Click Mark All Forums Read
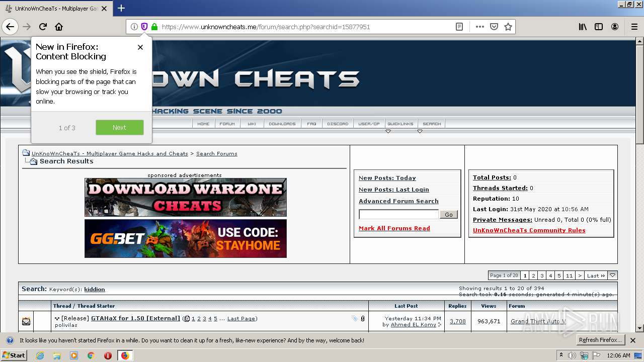The image size is (644, 362). (x=394, y=228)
